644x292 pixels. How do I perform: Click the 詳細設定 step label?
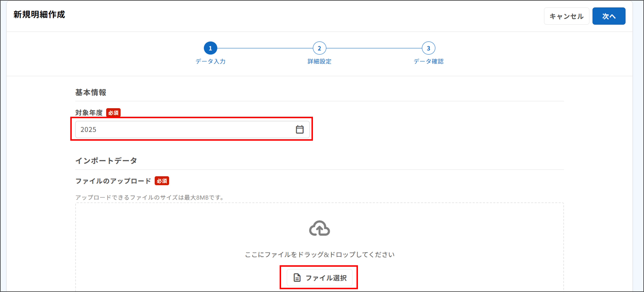(x=319, y=61)
